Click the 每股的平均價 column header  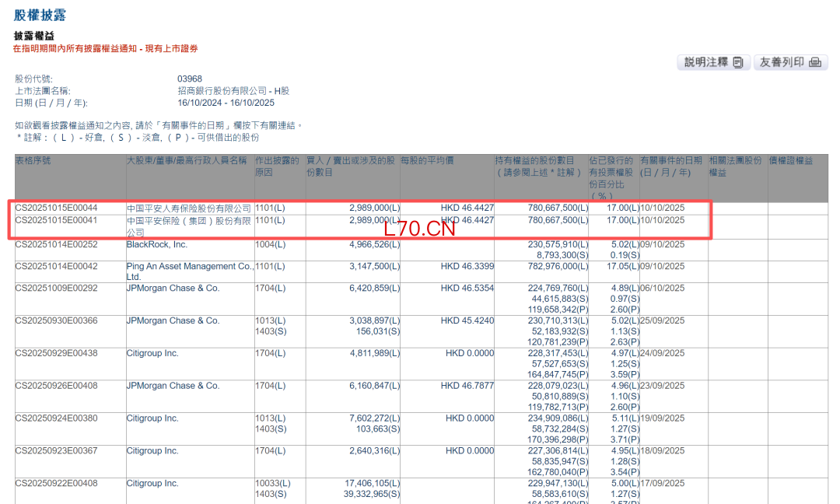coord(427,161)
